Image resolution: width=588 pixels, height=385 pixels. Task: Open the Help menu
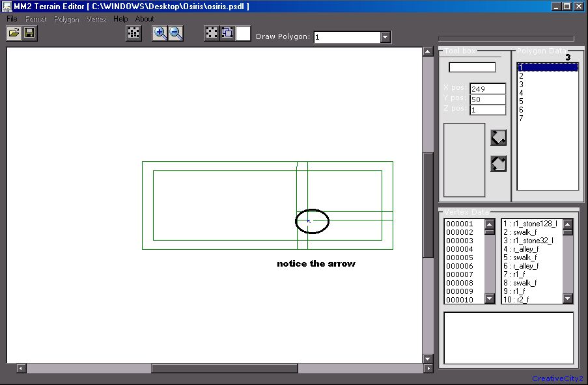pyautogui.click(x=120, y=19)
